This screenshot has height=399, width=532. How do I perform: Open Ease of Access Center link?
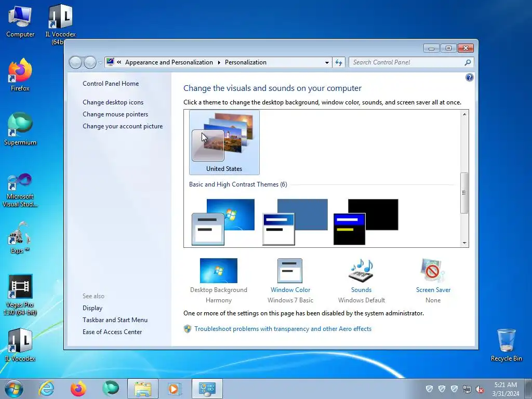point(112,332)
